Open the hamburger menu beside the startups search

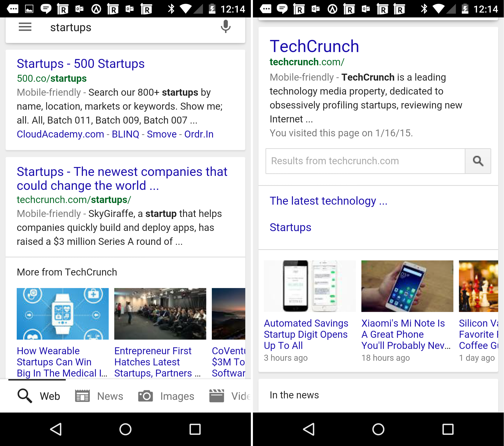point(25,27)
